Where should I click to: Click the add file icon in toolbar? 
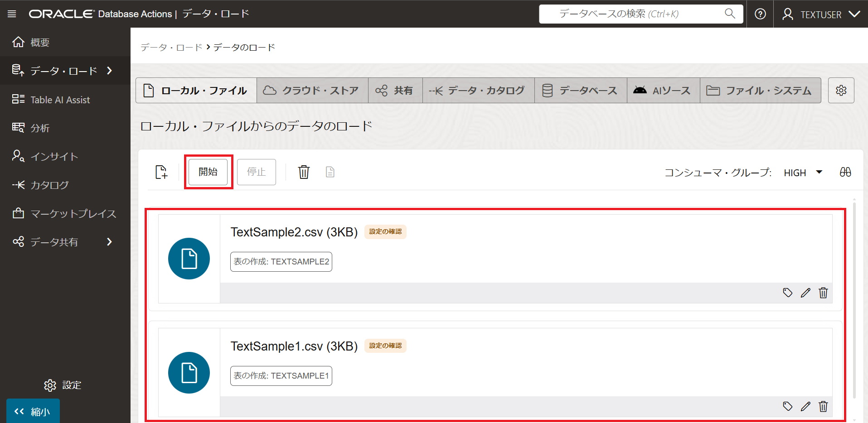(x=161, y=172)
